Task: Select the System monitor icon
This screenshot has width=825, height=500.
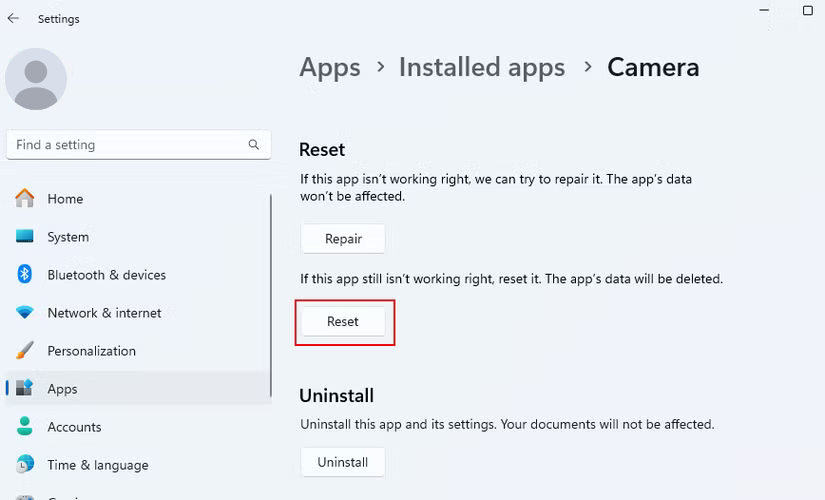Action: tap(25, 237)
